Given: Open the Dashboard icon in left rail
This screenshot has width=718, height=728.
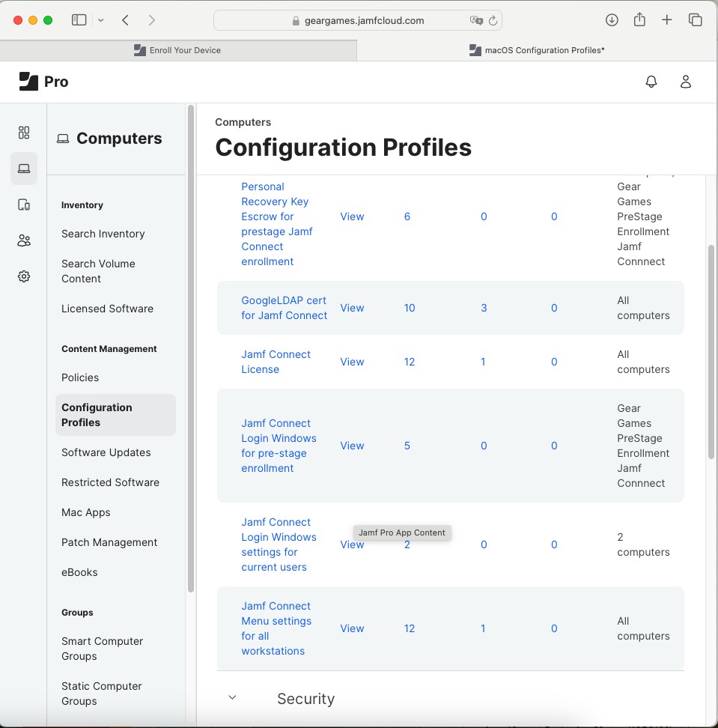Looking at the screenshot, I should (24, 133).
